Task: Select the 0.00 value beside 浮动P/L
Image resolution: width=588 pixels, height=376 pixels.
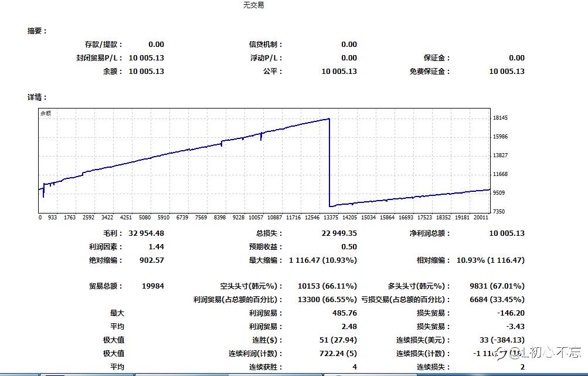Action: tap(349, 58)
